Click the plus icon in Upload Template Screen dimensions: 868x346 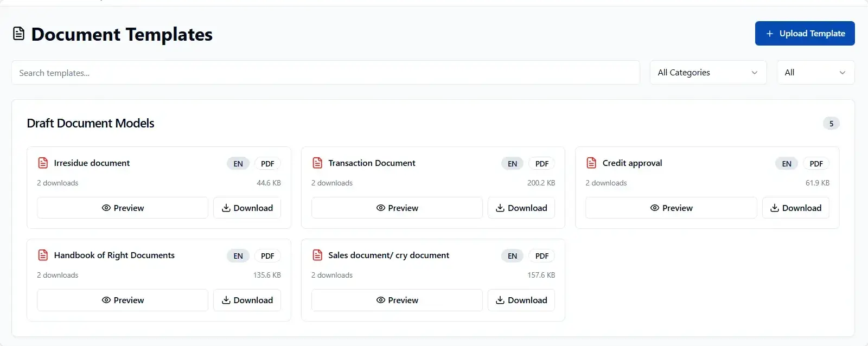point(769,34)
